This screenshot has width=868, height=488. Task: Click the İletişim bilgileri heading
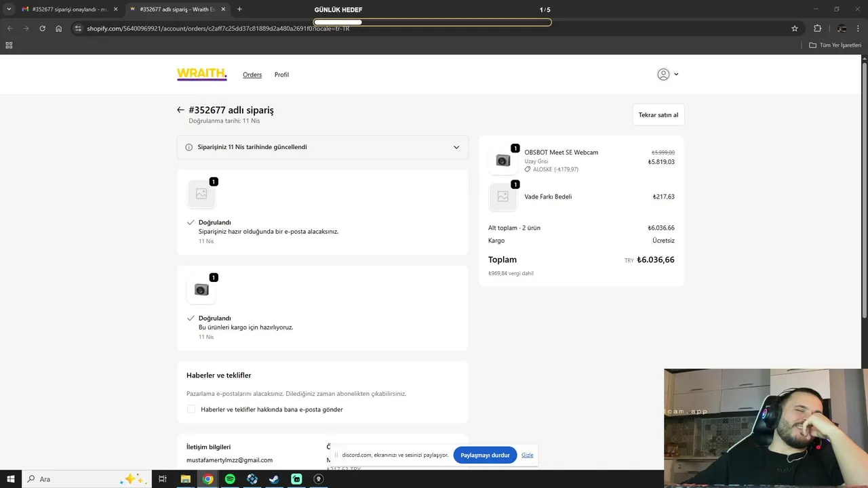(209, 447)
